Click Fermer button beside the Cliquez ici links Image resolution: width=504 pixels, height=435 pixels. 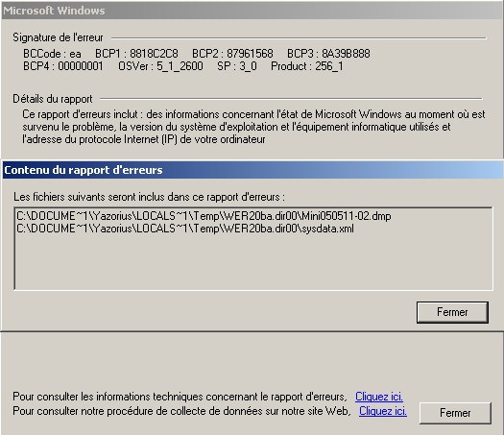pos(455,413)
